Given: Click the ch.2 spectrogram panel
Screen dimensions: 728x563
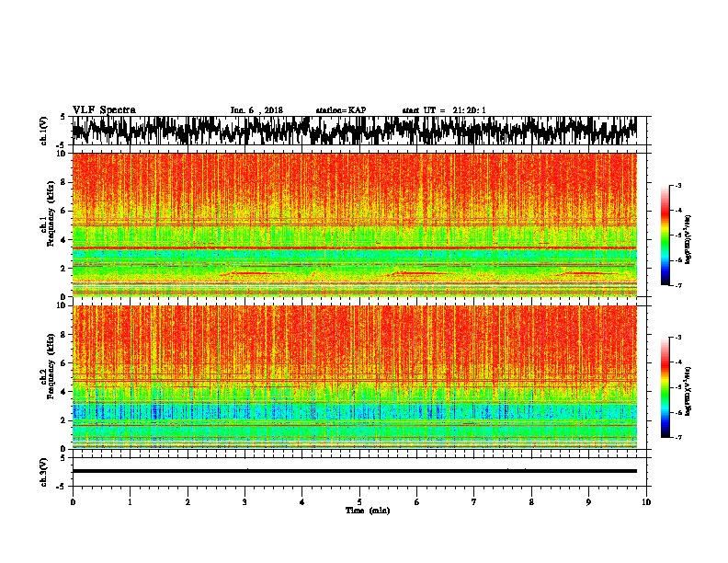Looking at the screenshot, I should pos(354,377).
